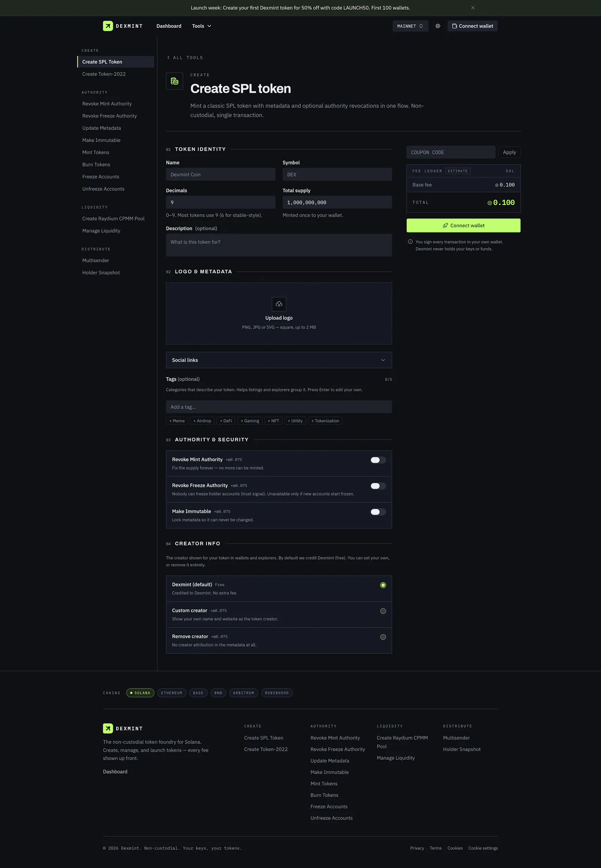Toggle Revoke Mint Authority switch

coord(378,460)
